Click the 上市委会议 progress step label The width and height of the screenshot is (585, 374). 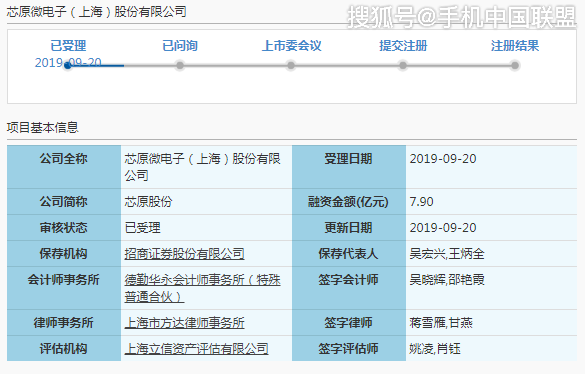(291, 46)
